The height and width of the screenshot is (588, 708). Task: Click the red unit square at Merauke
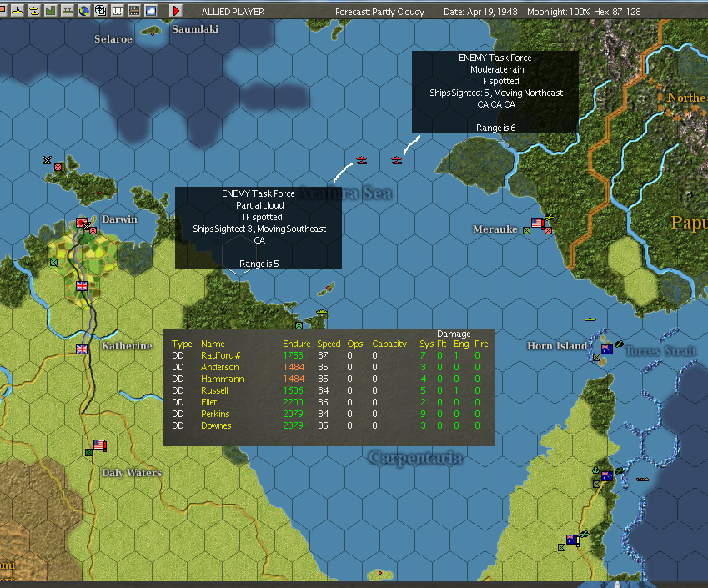[548, 230]
